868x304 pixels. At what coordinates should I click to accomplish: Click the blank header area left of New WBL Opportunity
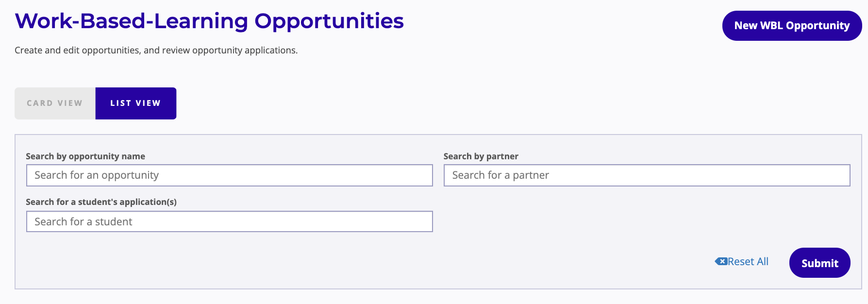point(558,25)
